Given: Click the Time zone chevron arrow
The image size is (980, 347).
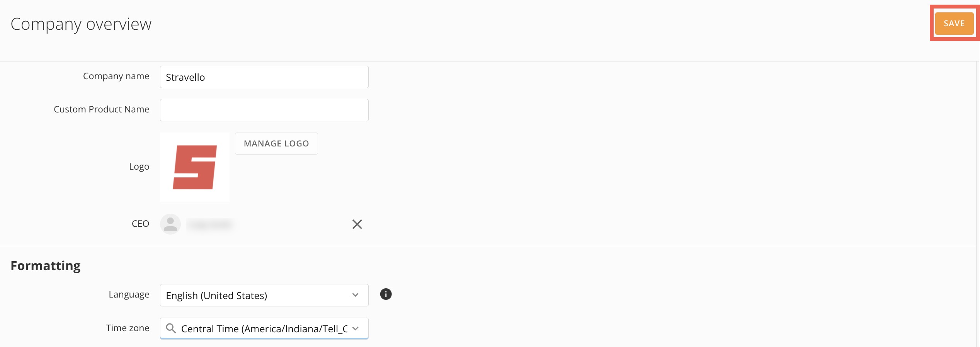Looking at the screenshot, I should [x=356, y=328].
